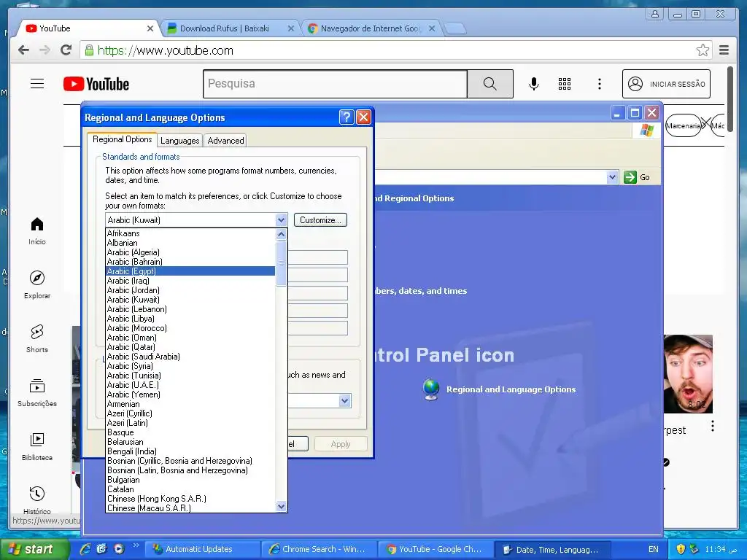Screen dimensions: 747x560
Task: Open YouTube settings three-dot menu
Action: 600,84
